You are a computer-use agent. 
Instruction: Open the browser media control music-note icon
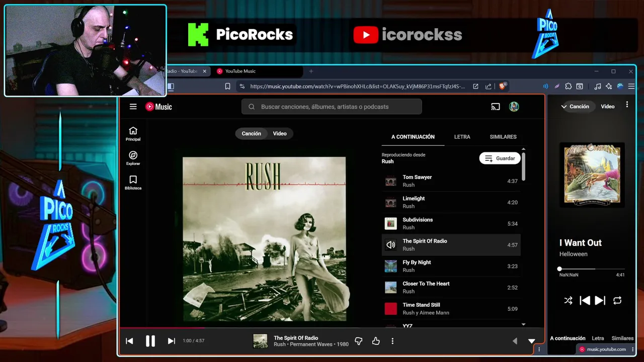[597, 86]
